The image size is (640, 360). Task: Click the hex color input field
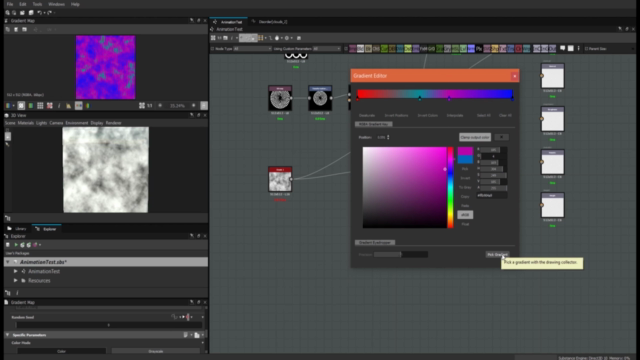tap(492, 196)
